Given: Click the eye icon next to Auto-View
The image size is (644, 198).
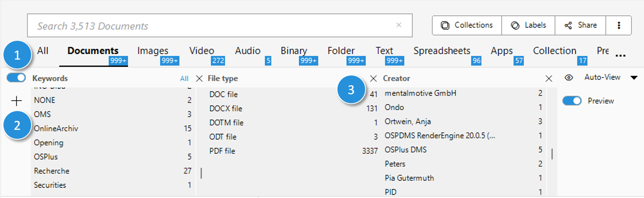Looking at the screenshot, I should point(569,78).
